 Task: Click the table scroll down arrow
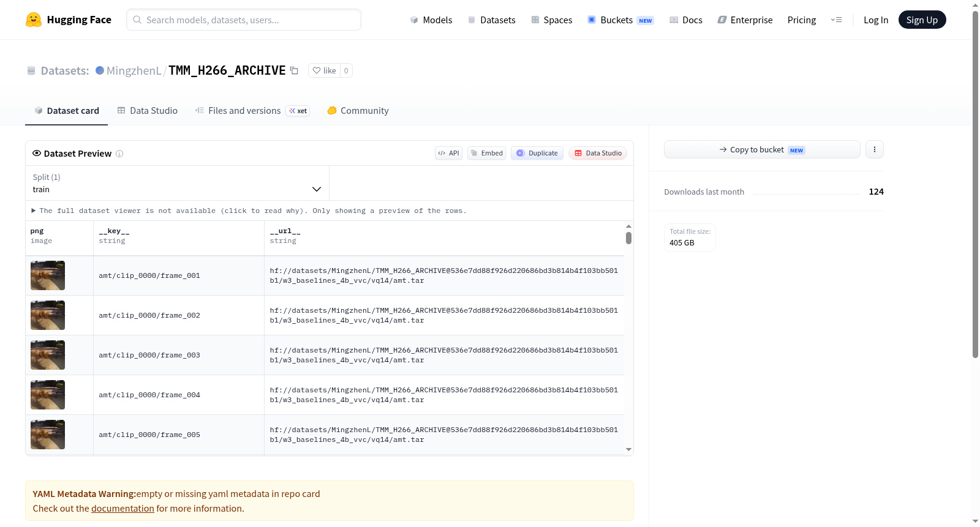(628, 450)
